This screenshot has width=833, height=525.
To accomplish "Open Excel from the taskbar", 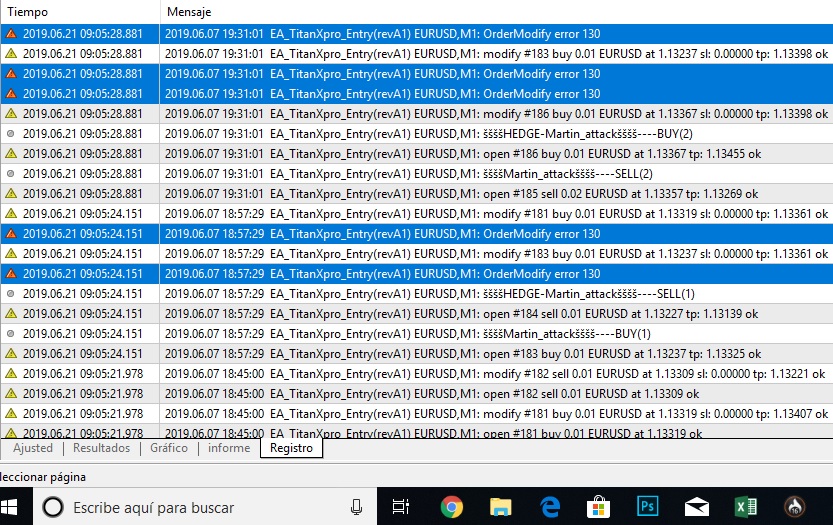I will [745, 507].
